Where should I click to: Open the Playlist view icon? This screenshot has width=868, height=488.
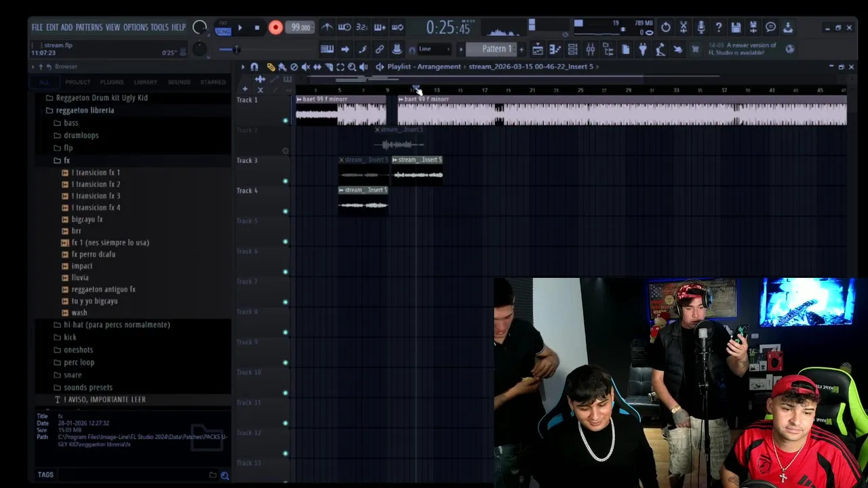(538, 49)
